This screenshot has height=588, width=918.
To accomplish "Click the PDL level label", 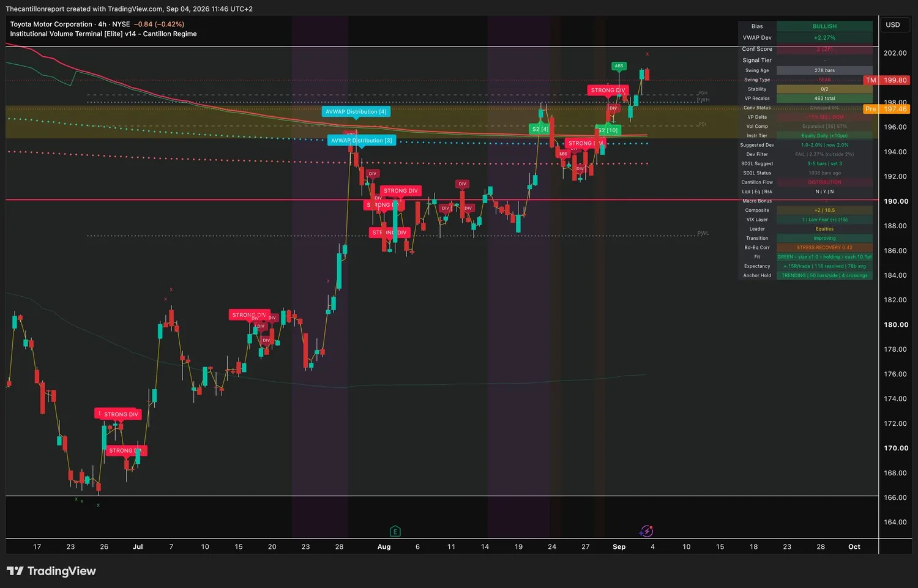I will pyautogui.click(x=702, y=124).
